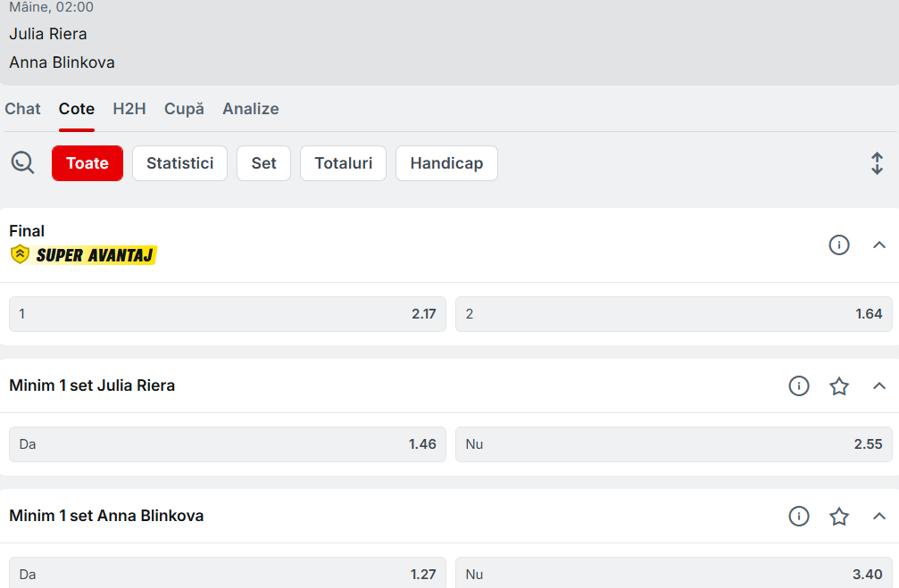Image resolution: width=899 pixels, height=588 pixels.
Task: Collapse the Minim 1 set Anna Blinkova section
Action: pos(878,516)
